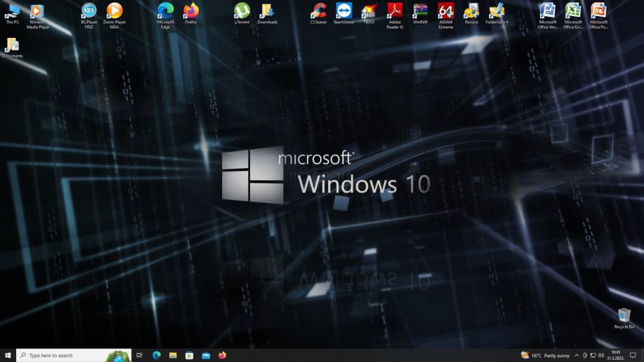Open the Documents folder icon
Screen dimensions: 644x362
tap(13, 48)
